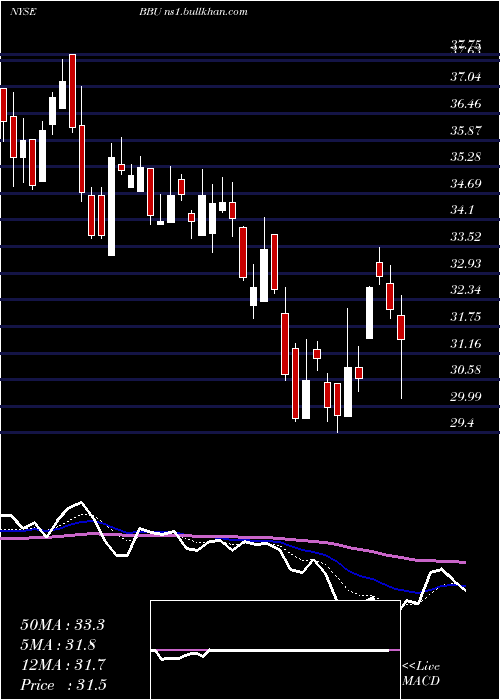Click the 34.69 price axis label
Image resolution: width=500 pixels, height=700 pixels.
click(466, 183)
